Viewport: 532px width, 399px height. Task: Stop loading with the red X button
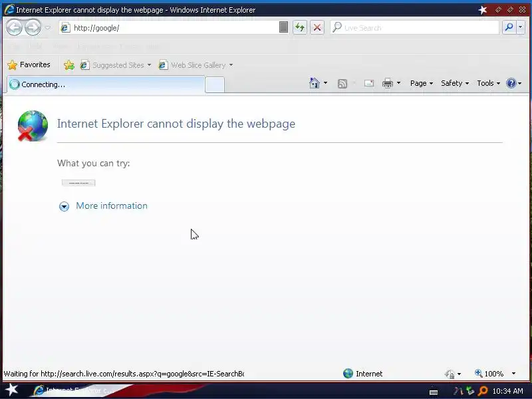[317, 27]
